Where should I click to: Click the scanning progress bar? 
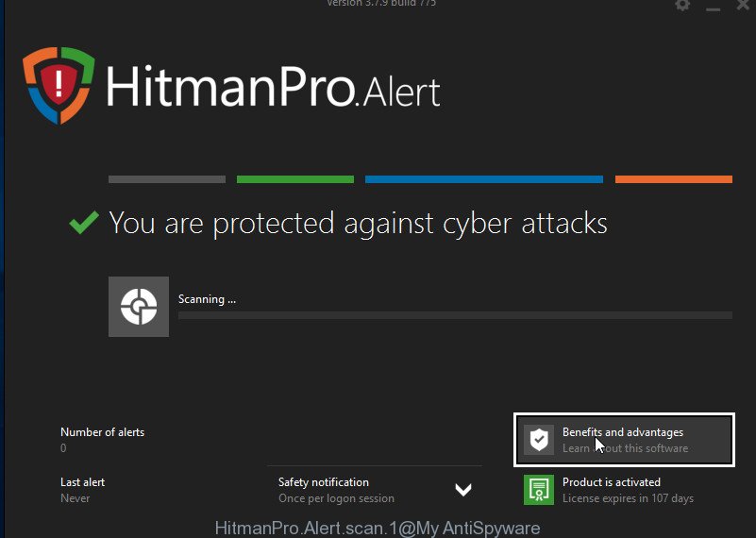[455, 315]
